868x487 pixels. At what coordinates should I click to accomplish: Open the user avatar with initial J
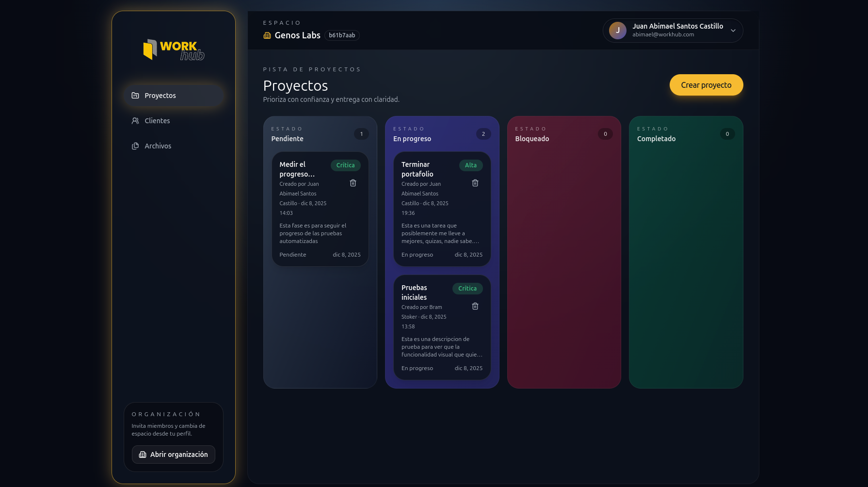(617, 30)
